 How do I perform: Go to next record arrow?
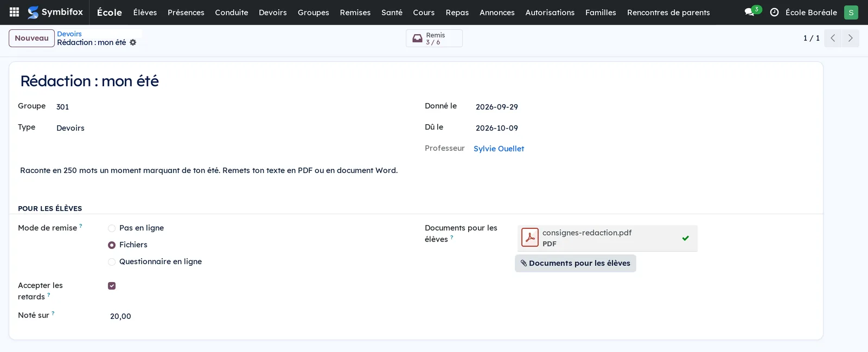850,38
